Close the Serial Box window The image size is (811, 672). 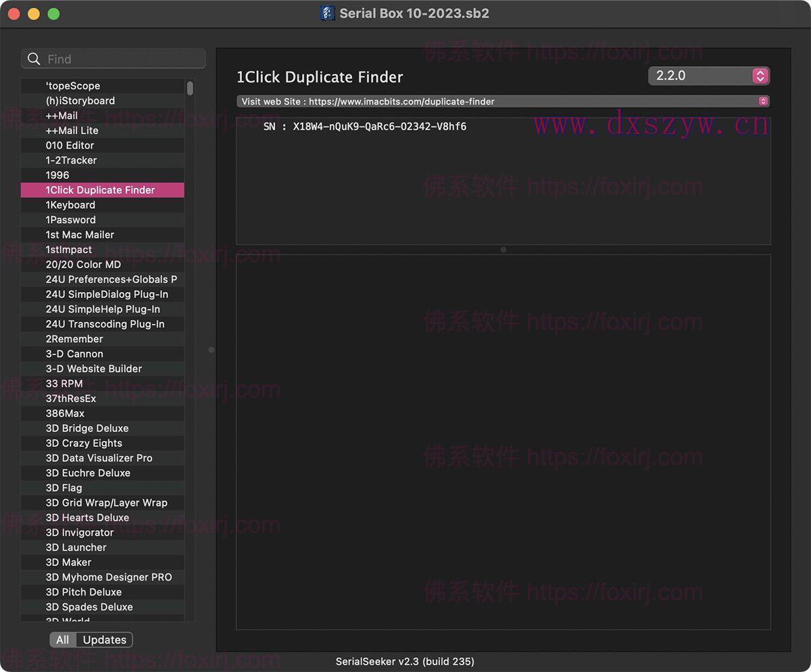point(14,14)
